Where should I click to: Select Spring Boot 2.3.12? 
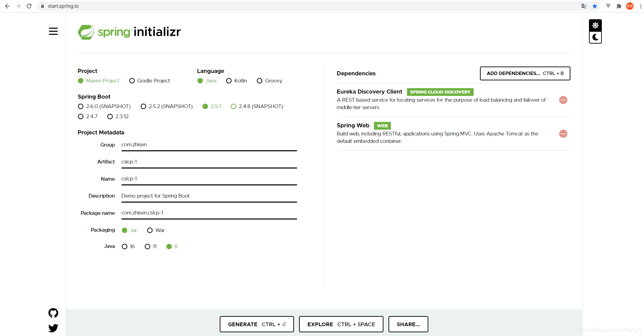[x=118, y=117]
